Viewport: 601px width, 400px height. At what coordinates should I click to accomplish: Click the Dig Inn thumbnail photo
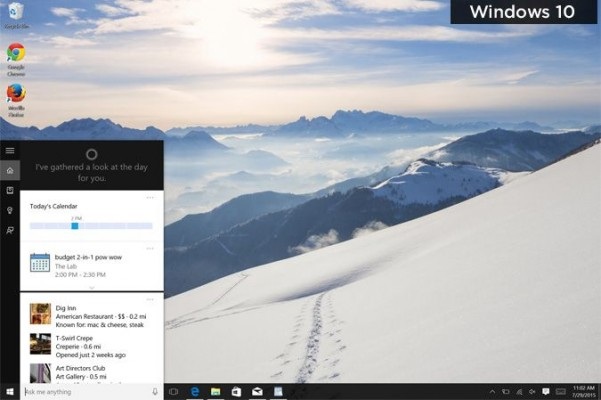(x=40, y=313)
